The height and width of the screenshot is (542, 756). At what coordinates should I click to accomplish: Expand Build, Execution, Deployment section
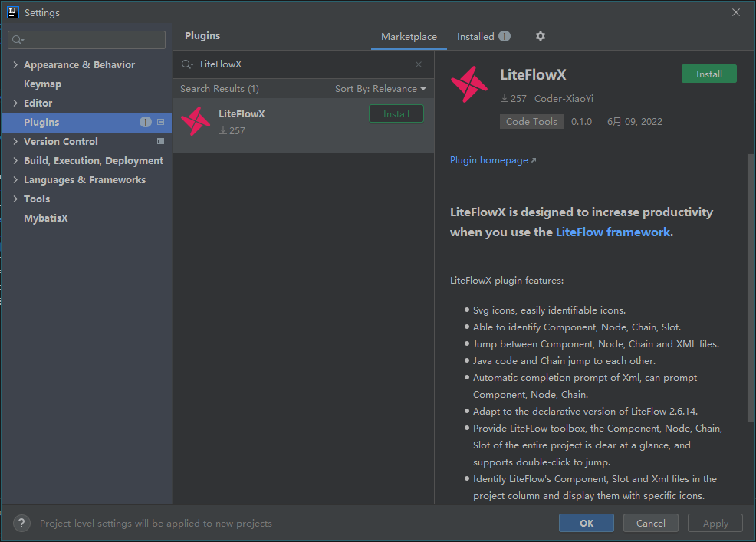15,160
